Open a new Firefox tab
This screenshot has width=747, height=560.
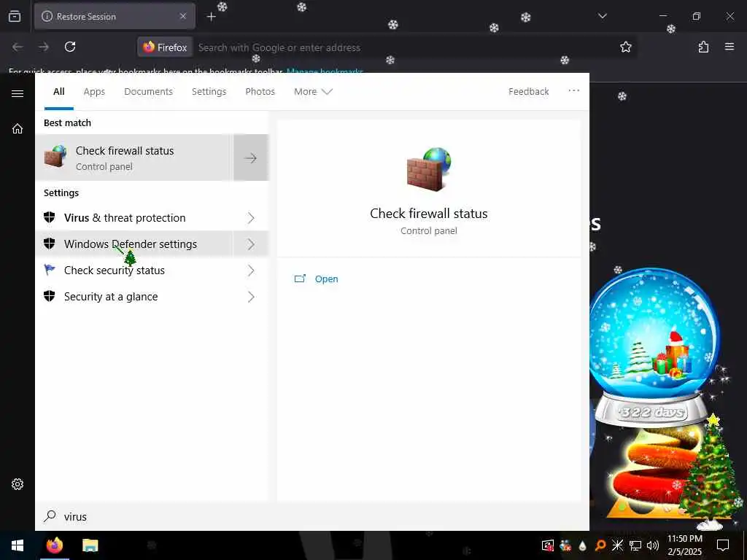click(x=211, y=17)
